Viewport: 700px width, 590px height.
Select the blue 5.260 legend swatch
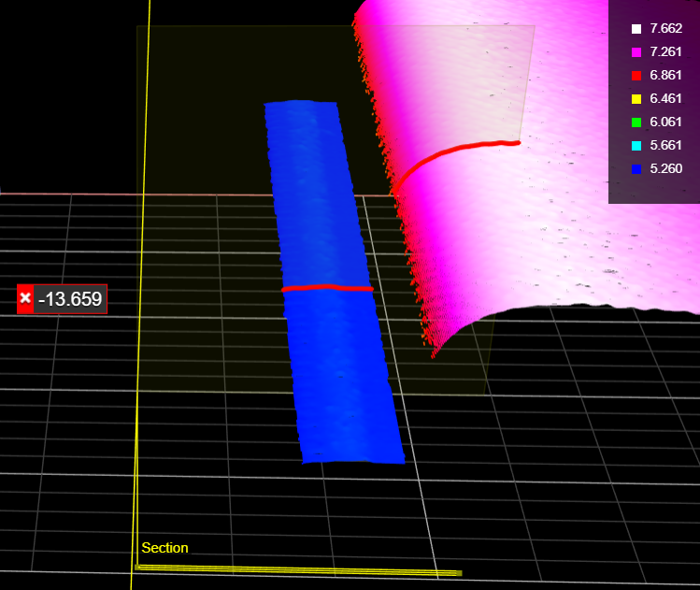(x=636, y=169)
